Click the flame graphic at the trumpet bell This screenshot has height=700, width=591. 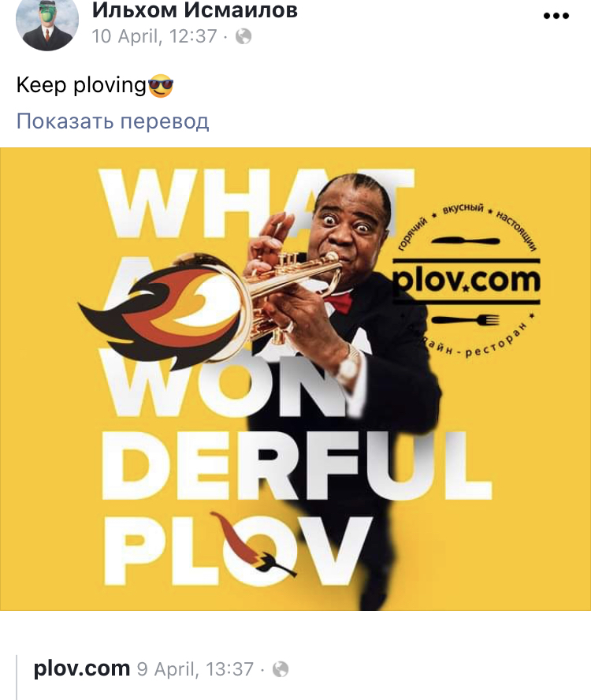coord(158,314)
